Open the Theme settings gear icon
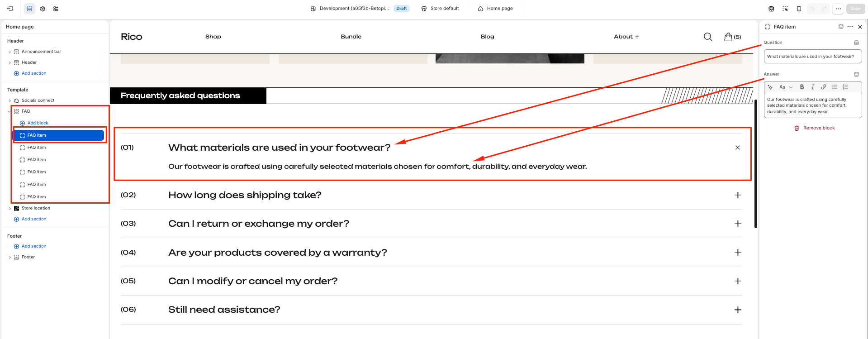 (x=43, y=9)
